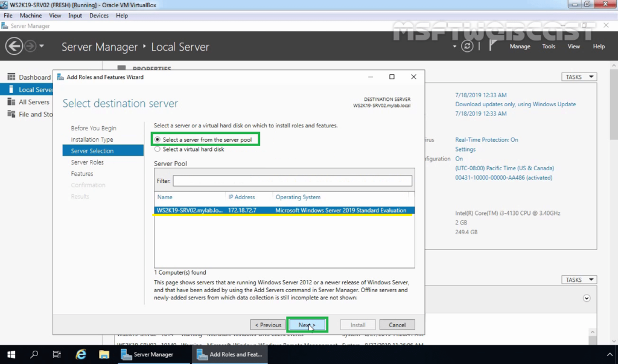
Task: Click the Server Manager forward arrow icon
Action: (30, 46)
